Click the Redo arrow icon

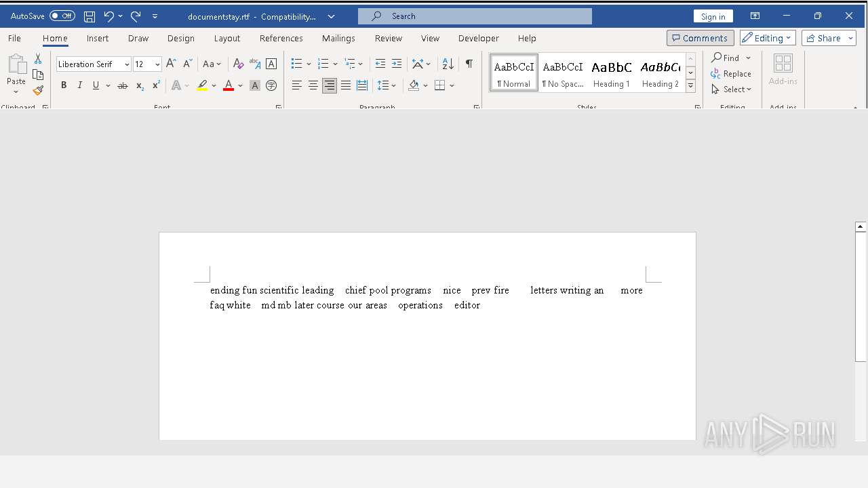click(136, 16)
